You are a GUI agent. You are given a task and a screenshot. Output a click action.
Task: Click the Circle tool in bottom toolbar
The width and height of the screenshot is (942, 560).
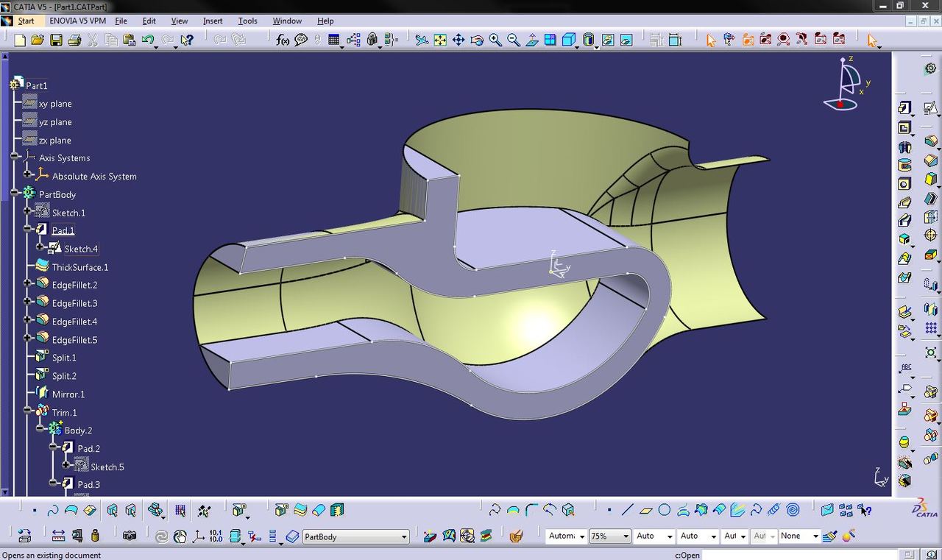[665, 510]
